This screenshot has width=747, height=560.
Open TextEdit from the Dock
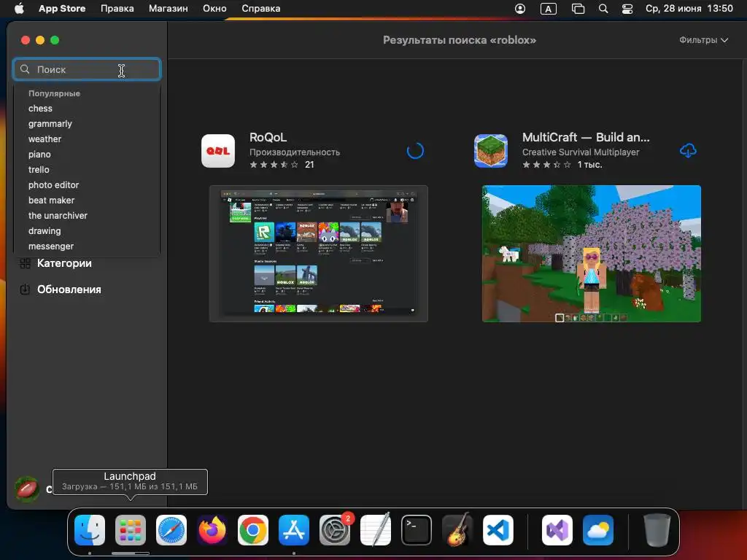(376, 530)
